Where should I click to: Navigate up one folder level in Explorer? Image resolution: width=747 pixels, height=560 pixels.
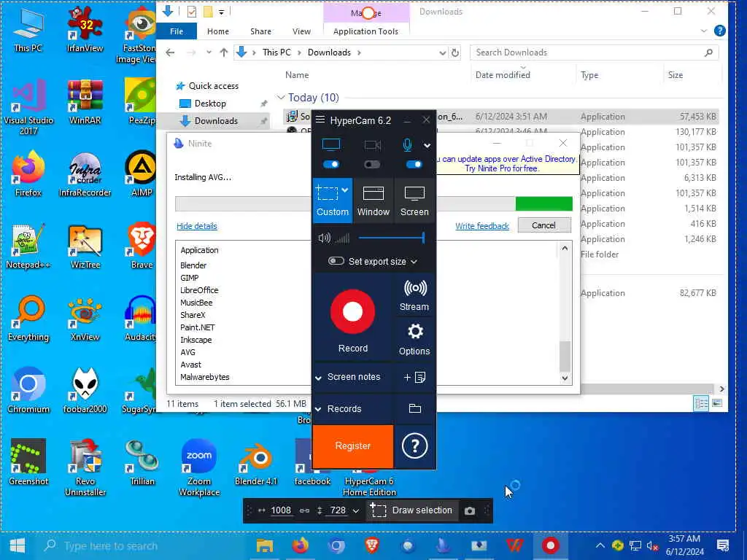223,52
